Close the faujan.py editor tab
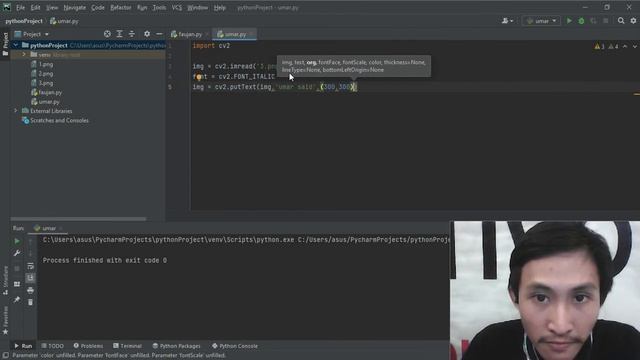This screenshot has width=640, height=360. pos(207,34)
